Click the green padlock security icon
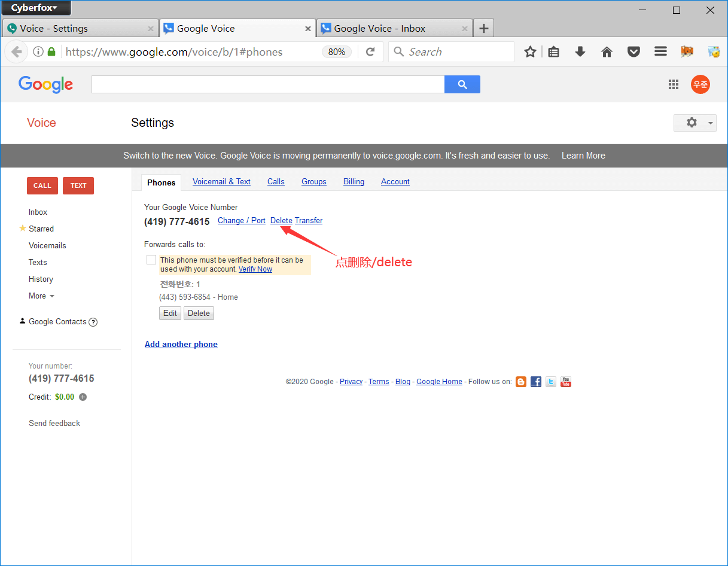Viewport: 728px width, 566px height. [51, 52]
